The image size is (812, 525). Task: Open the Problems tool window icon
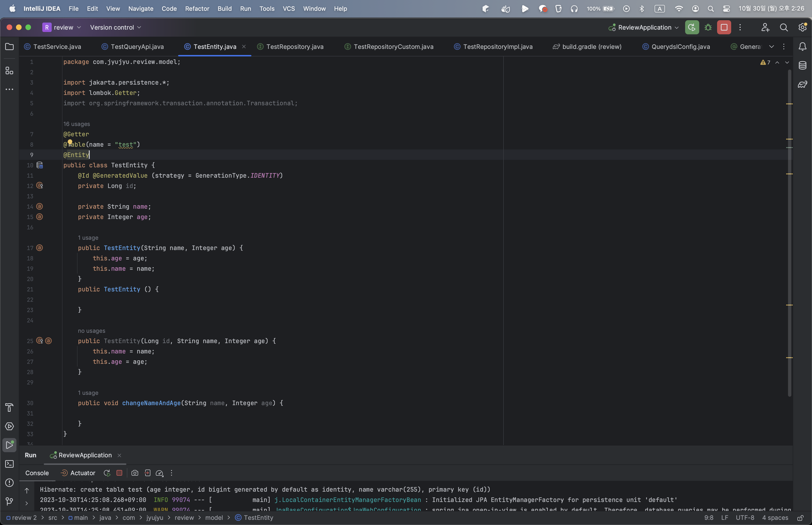10,483
